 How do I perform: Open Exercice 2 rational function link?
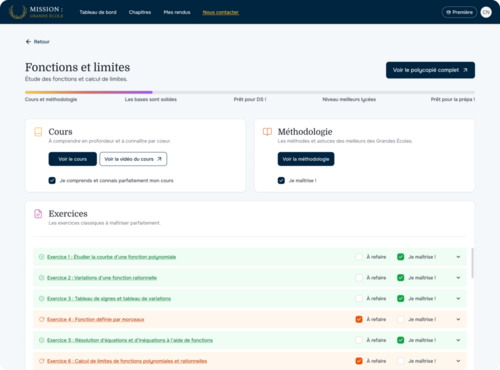coord(102,278)
